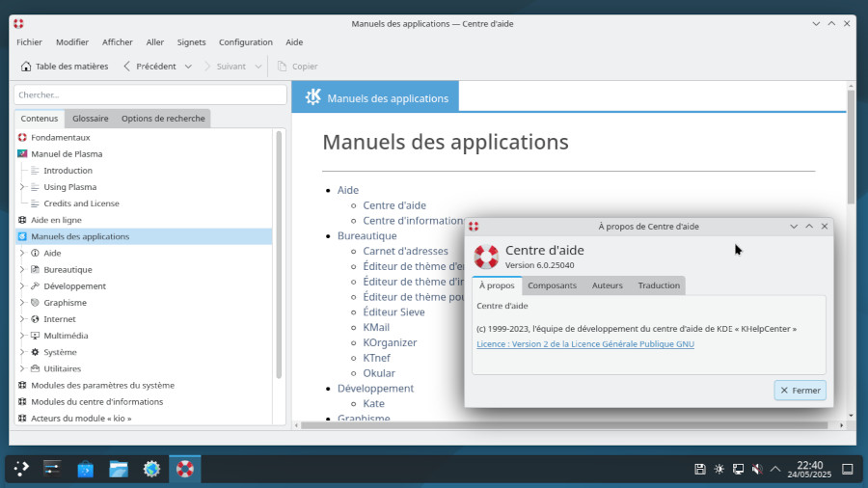Open the Kate manual link
Image resolution: width=868 pixels, height=488 pixels.
click(x=373, y=403)
